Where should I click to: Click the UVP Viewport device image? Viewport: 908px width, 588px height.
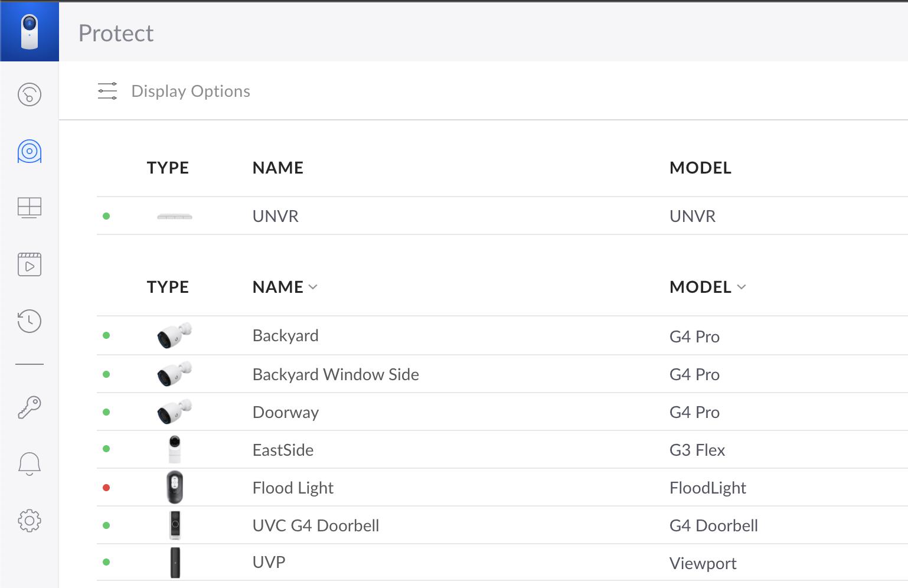pyautogui.click(x=175, y=563)
